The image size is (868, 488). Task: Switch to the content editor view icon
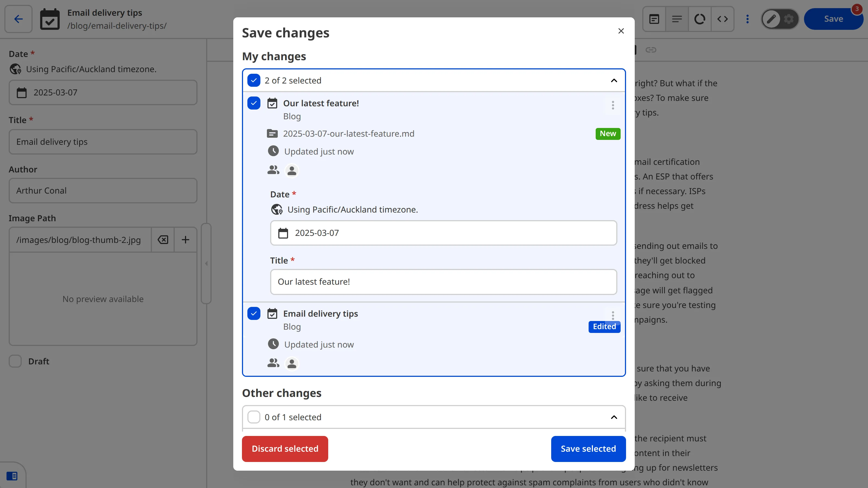(654, 19)
